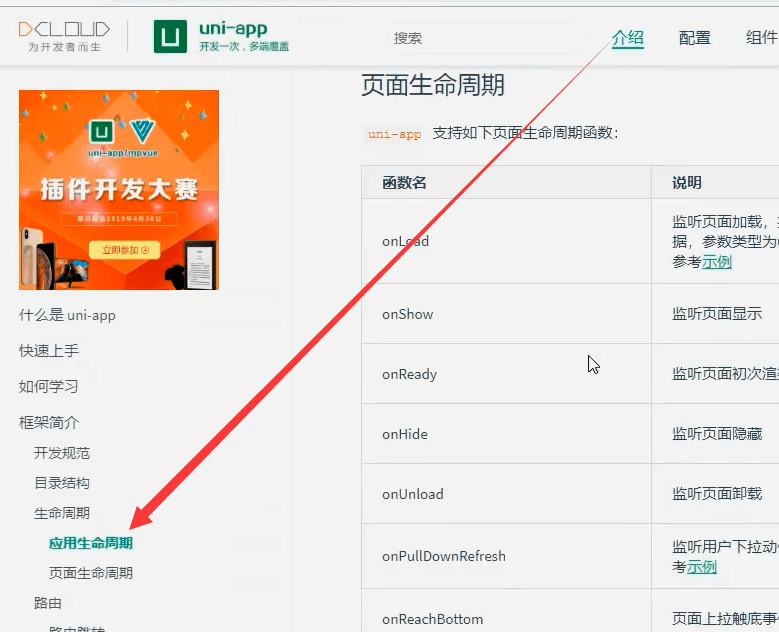
Task: Click the onReady function name cell
Action: (x=506, y=374)
